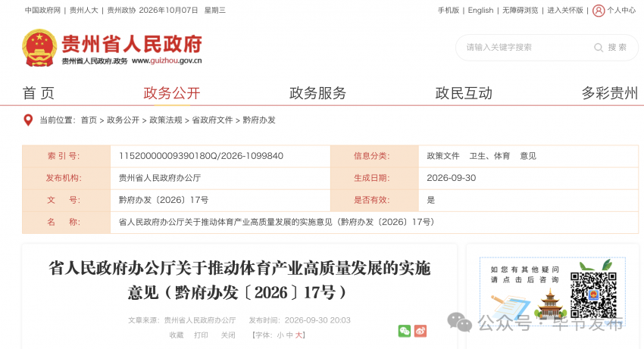Click breadcrumb 政务公开 link
This screenshot has width=644, height=349.
click(x=123, y=120)
